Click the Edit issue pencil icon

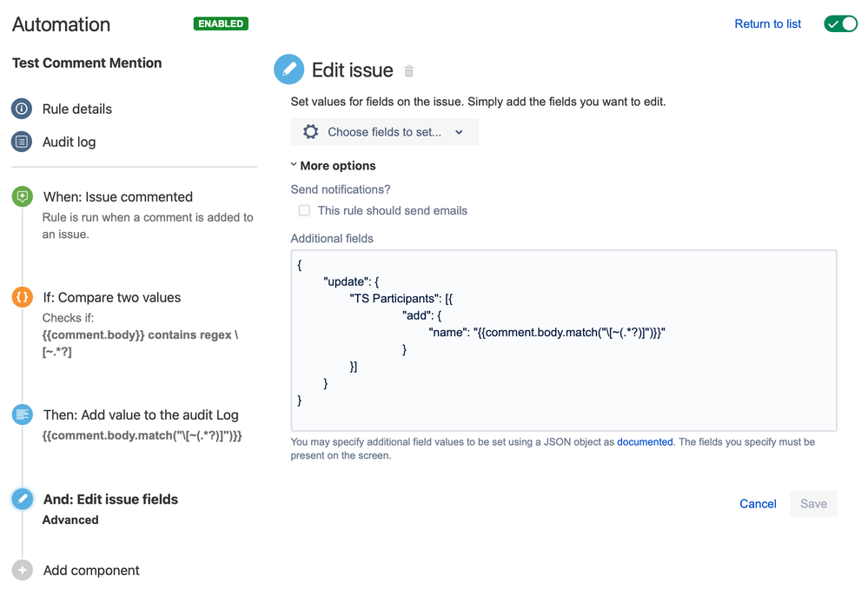point(288,69)
